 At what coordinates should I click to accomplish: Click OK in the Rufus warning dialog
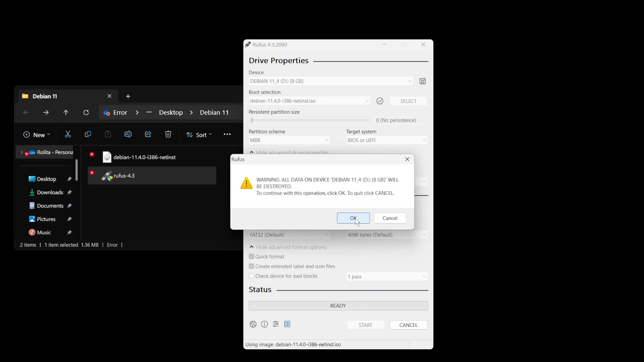point(353,218)
